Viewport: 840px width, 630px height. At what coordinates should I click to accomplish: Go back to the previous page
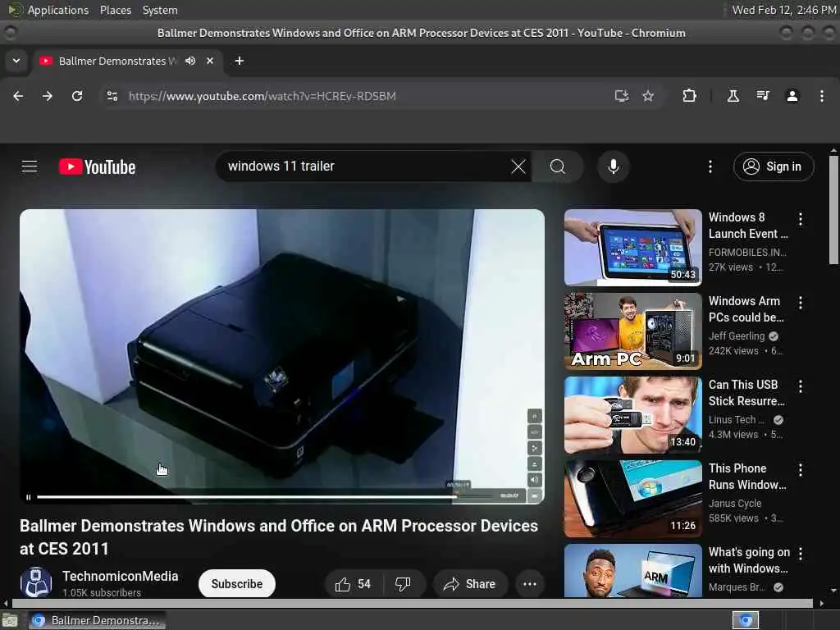(18, 96)
